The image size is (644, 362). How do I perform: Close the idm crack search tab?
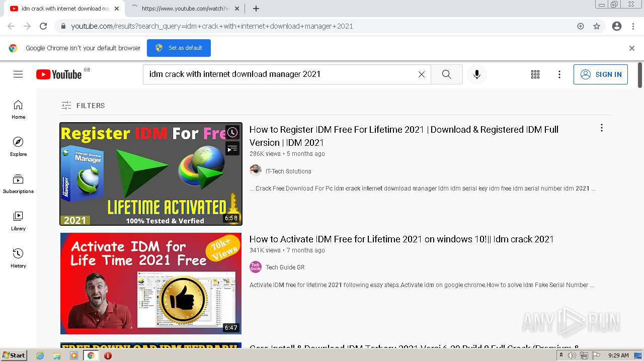pyautogui.click(x=117, y=9)
